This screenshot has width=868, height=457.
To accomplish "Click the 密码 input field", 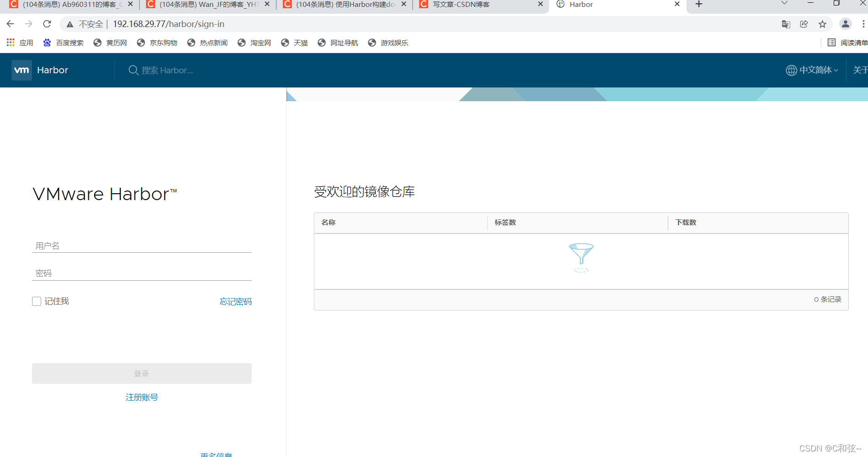I will [x=142, y=273].
